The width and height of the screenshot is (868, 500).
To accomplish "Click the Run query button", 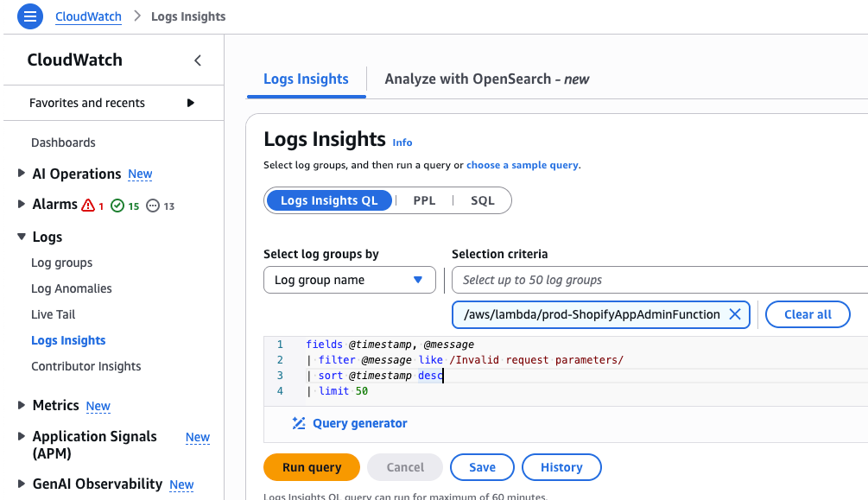I will click(311, 467).
